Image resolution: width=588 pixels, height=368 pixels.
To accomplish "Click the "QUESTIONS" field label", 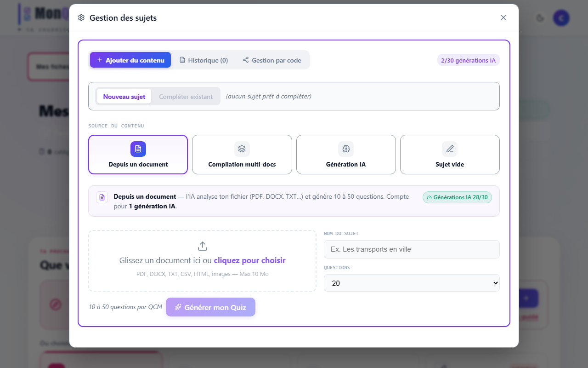I will [x=337, y=268].
